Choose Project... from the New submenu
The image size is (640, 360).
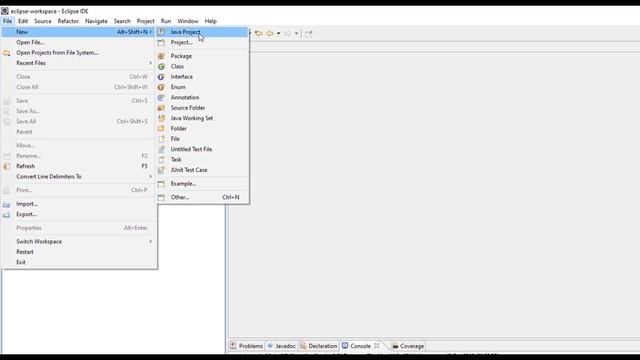pyautogui.click(x=202, y=42)
